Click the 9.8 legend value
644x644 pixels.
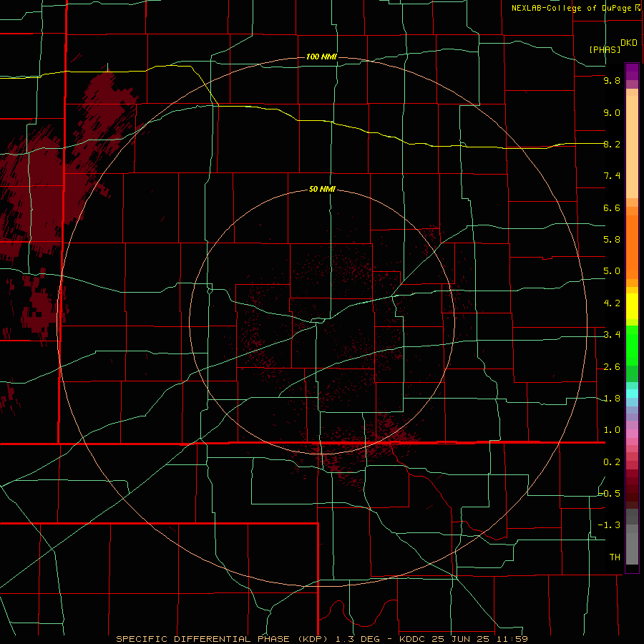612,80
